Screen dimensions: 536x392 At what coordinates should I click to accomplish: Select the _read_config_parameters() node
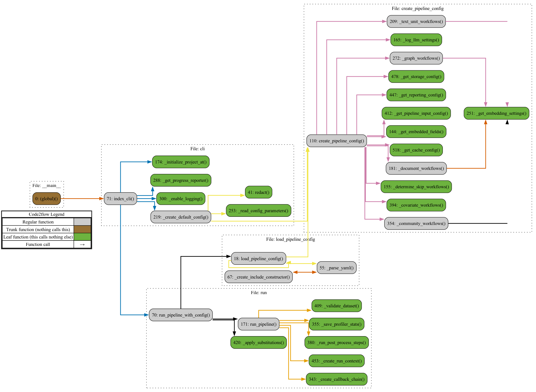[258, 211]
